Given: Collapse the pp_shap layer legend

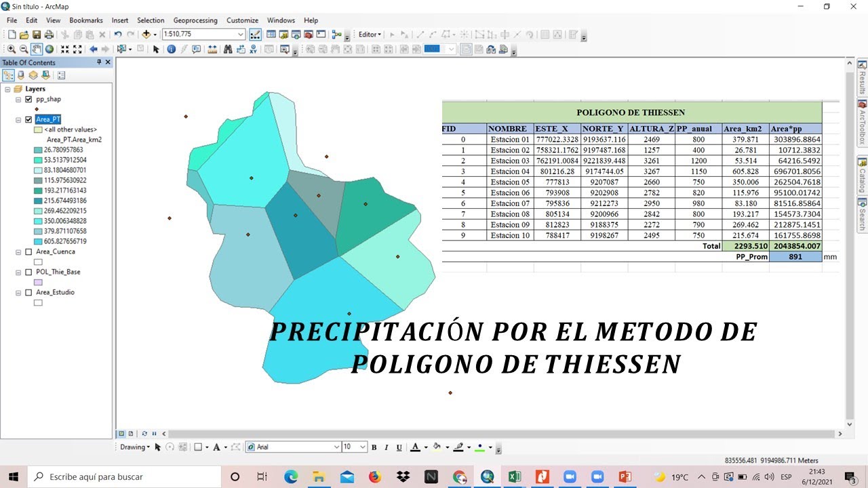Looking at the screenshot, I should tap(19, 99).
